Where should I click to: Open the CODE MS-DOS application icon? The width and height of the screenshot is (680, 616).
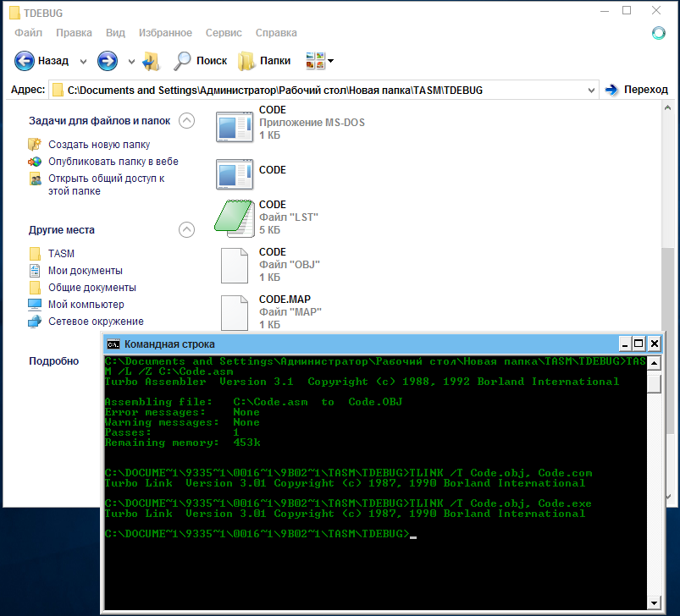[235, 127]
